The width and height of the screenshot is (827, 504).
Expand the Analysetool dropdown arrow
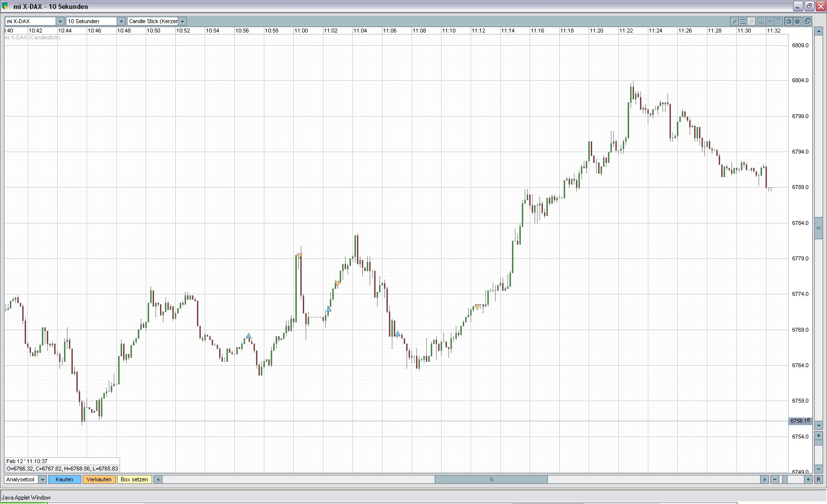point(42,479)
